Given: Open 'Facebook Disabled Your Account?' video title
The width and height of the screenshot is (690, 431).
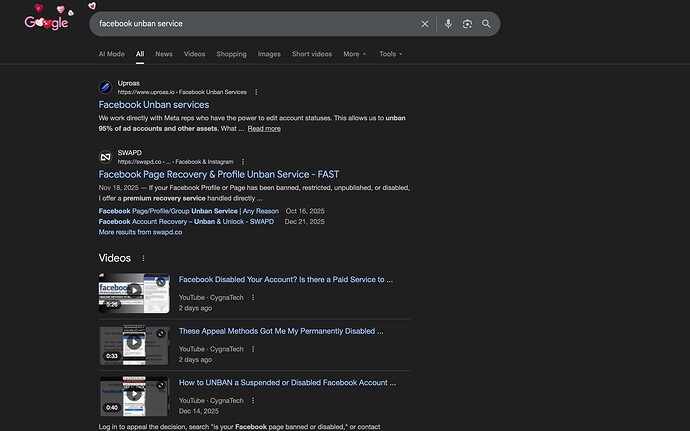Looking at the screenshot, I should [x=286, y=280].
